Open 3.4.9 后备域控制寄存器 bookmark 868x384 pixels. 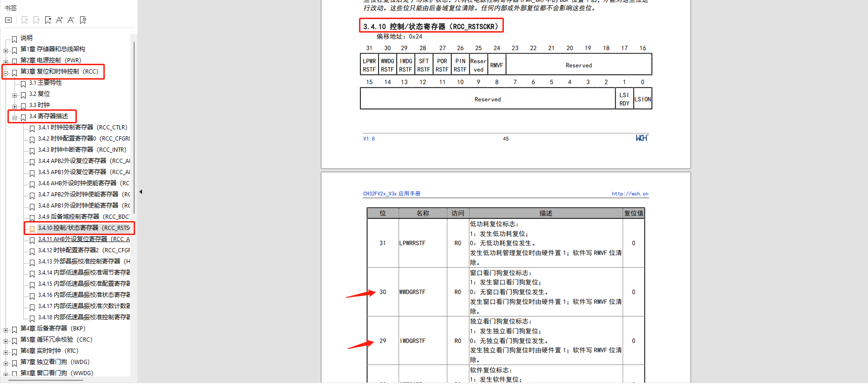pos(84,216)
